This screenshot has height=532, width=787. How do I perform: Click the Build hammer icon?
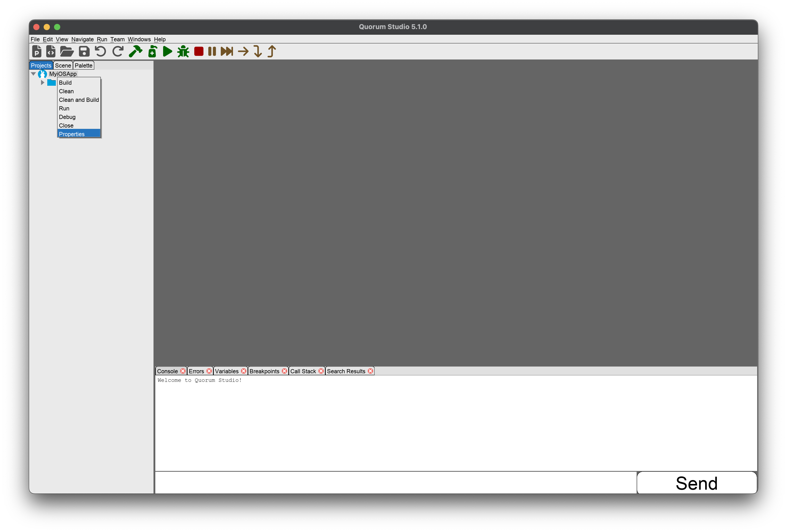(x=136, y=51)
